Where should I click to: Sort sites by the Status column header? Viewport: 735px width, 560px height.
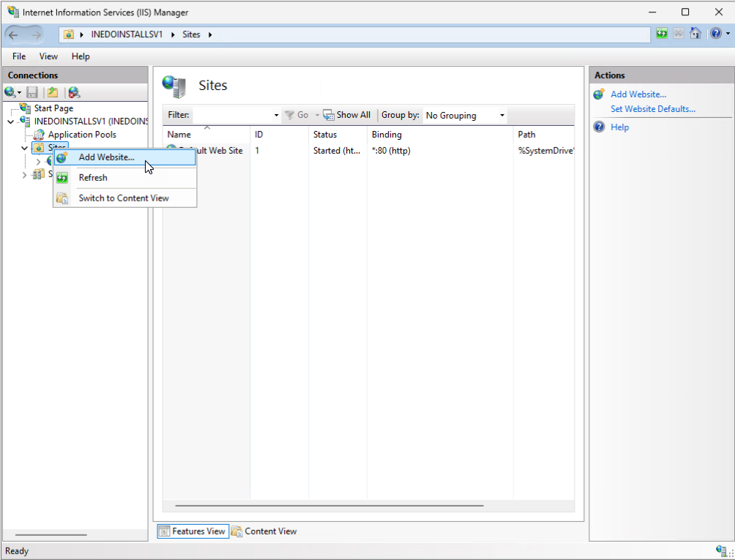[x=338, y=135]
